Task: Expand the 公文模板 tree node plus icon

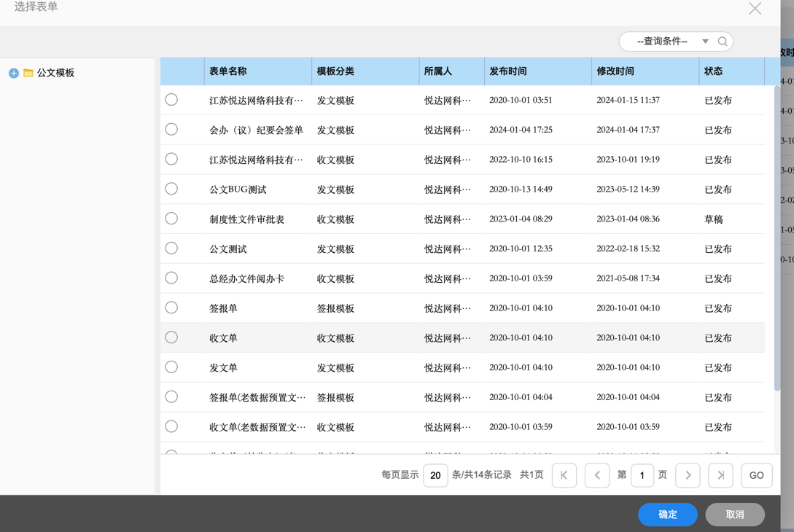Action: (x=14, y=73)
